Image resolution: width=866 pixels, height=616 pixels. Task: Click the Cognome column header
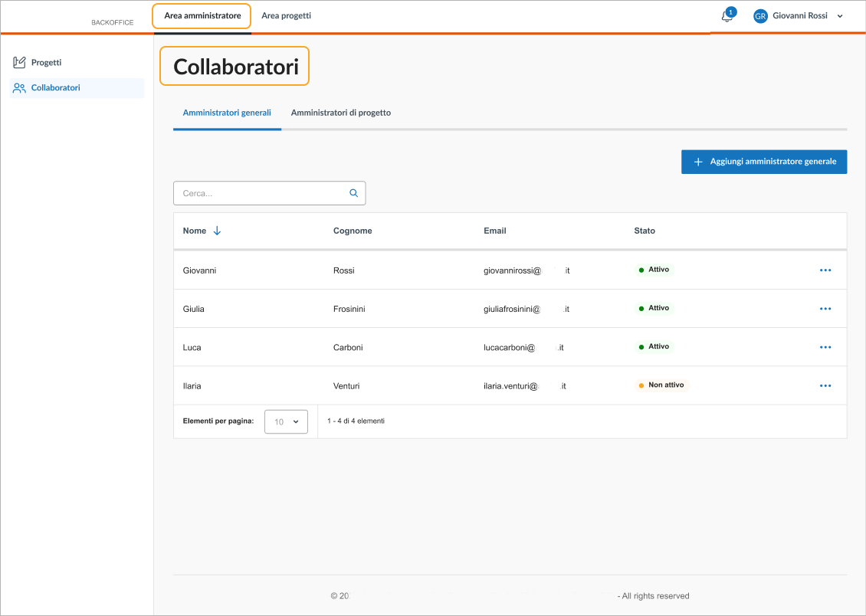coord(353,231)
